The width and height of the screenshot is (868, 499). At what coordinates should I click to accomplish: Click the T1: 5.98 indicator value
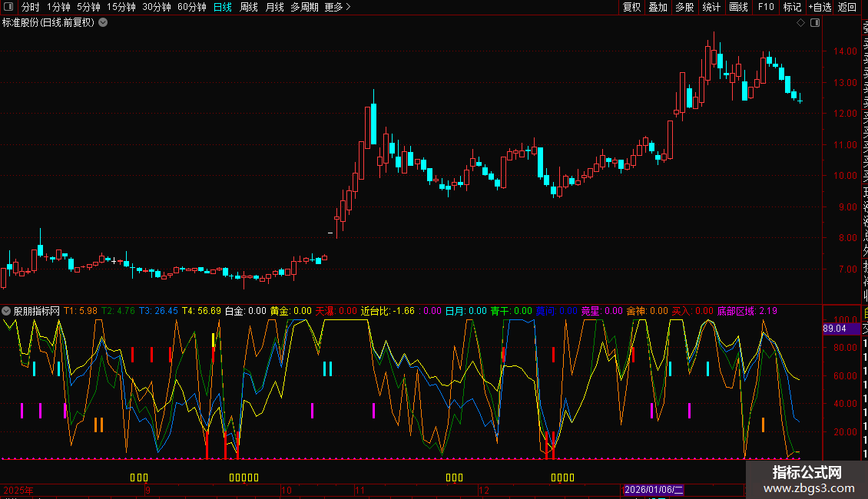[x=81, y=312]
